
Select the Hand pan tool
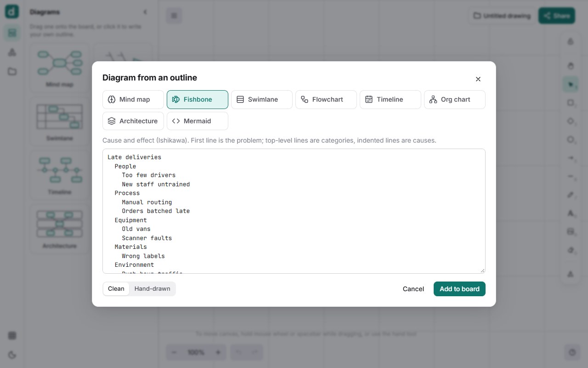pyautogui.click(x=571, y=66)
